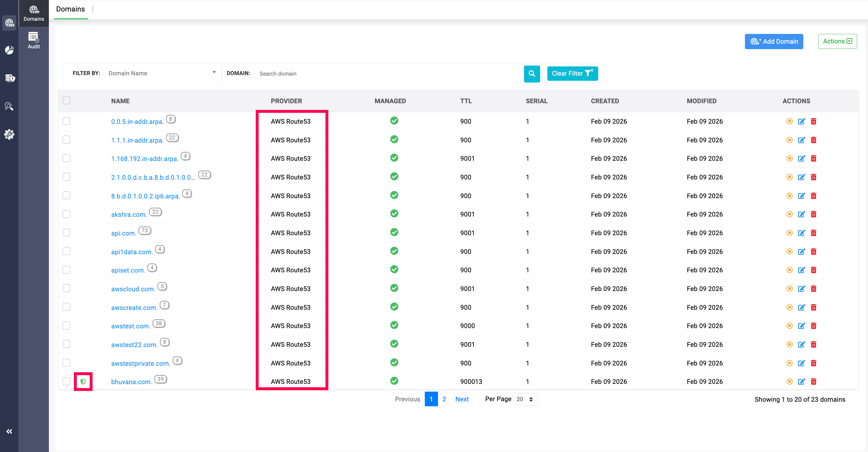The image size is (868, 452).
Task: Open the search analysis magnifier sidebar icon
Action: [x=9, y=106]
